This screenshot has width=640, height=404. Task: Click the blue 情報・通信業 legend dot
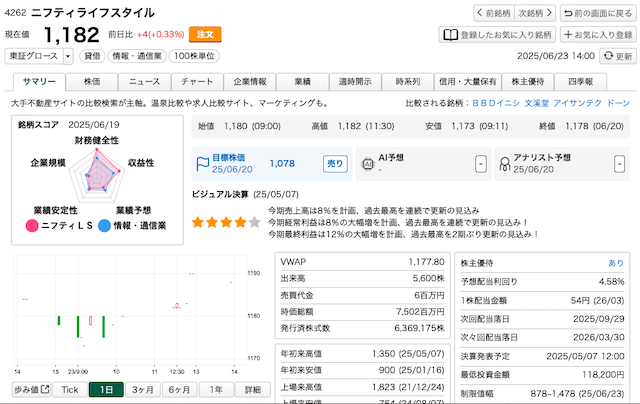[x=104, y=225]
